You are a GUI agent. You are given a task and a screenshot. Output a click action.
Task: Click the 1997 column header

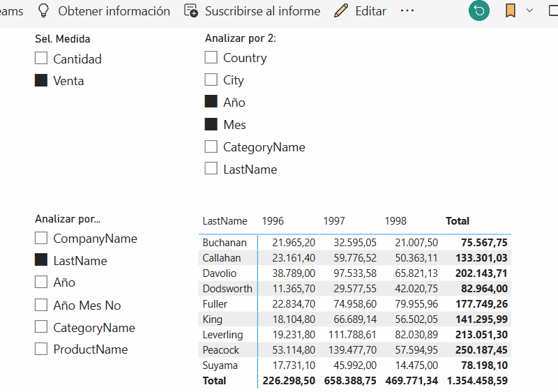coord(334,221)
